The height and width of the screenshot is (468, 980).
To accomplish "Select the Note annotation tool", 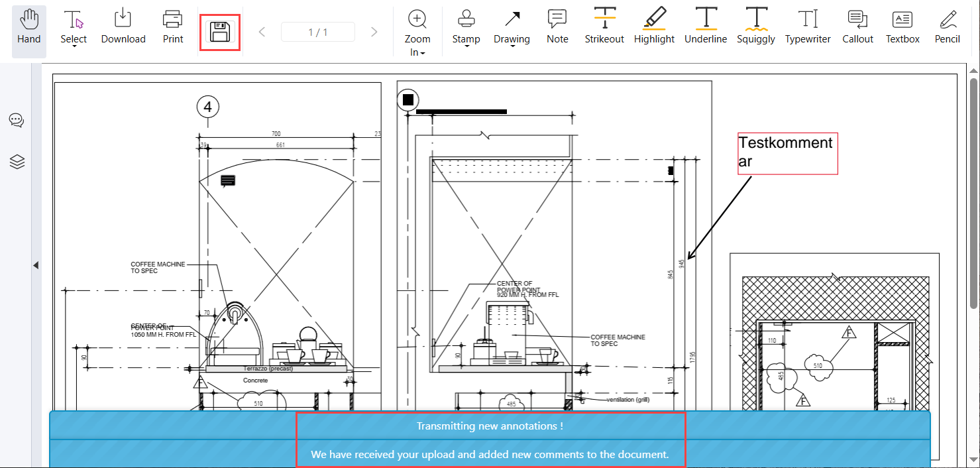I will [557, 28].
